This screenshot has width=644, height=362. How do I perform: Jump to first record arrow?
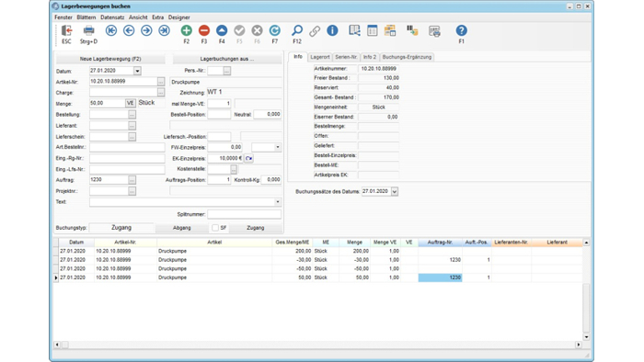point(111,30)
